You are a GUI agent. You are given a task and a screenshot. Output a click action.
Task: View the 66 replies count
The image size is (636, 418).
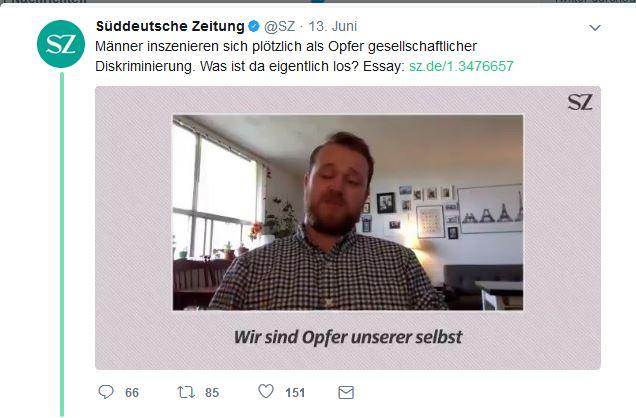tap(132, 392)
